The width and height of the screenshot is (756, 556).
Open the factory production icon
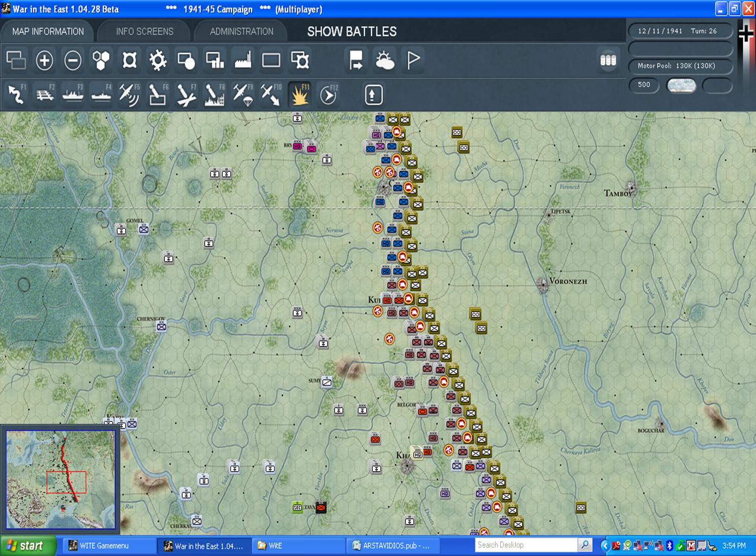pos(243,60)
